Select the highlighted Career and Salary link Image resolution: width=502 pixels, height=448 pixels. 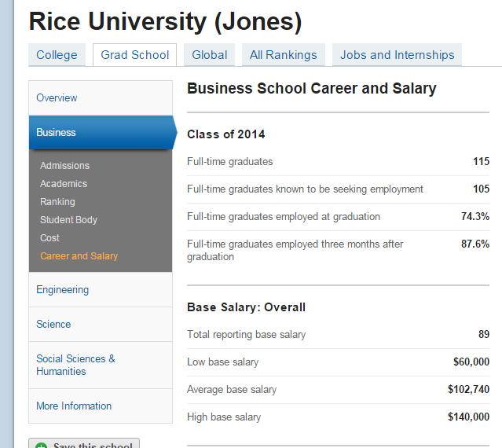79,256
